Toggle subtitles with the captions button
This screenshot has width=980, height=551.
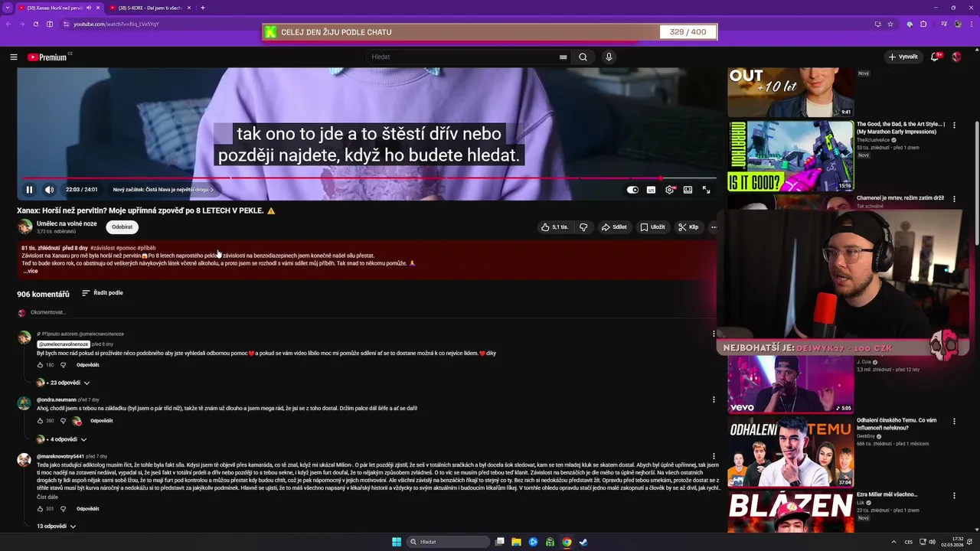click(652, 190)
